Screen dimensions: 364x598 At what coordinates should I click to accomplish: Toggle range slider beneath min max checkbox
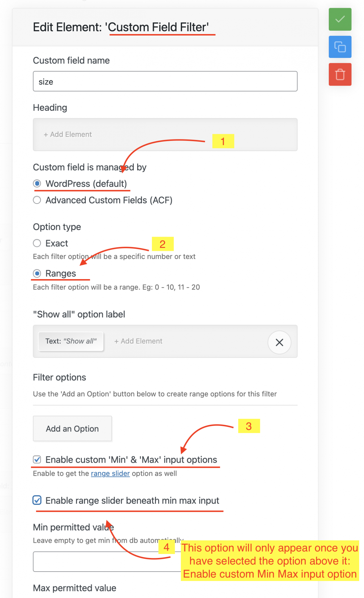(x=37, y=500)
